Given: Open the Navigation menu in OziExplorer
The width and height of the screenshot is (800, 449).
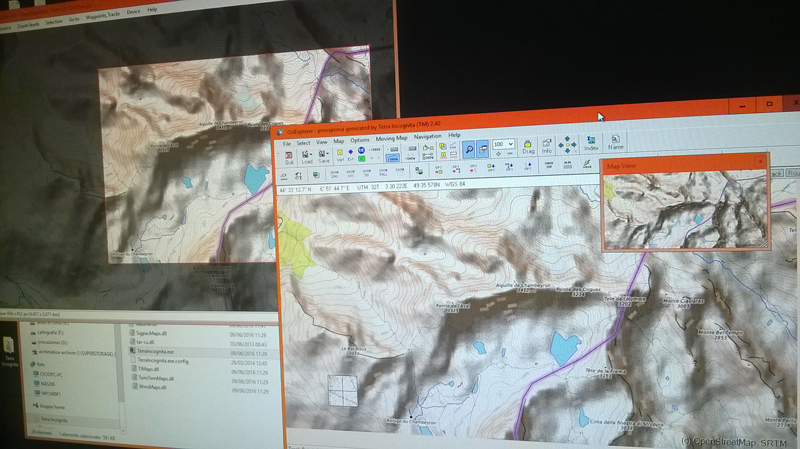Looking at the screenshot, I should pos(428,137).
